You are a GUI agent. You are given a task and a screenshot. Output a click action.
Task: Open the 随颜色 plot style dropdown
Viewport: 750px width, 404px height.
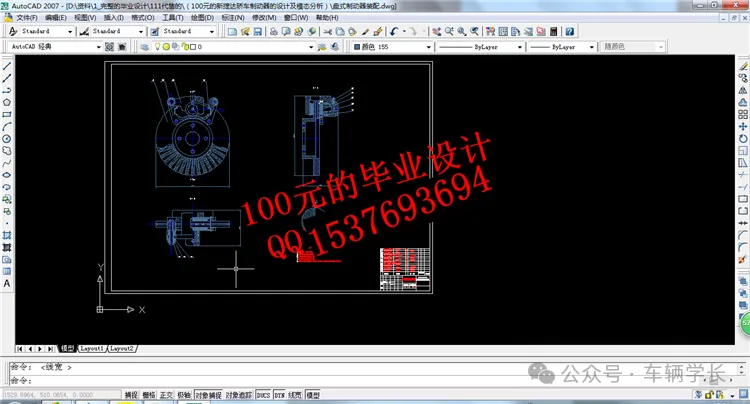click(x=661, y=47)
